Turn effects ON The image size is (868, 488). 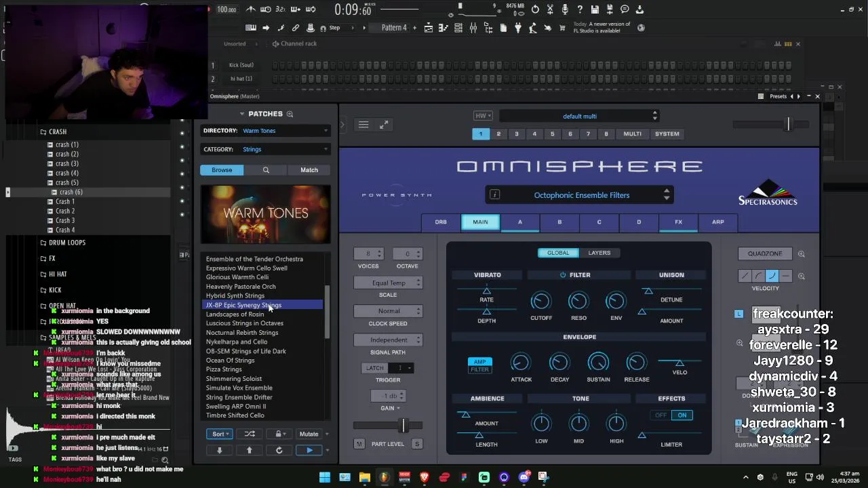[x=682, y=415]
